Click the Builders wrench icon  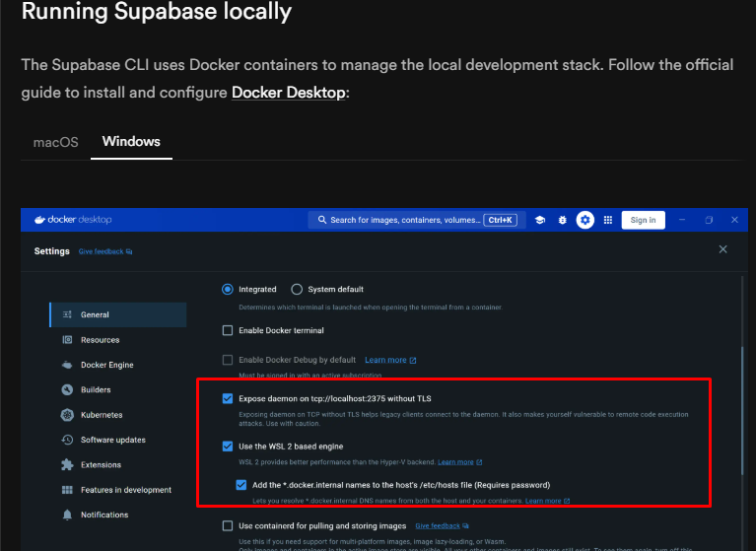(x=67, y=389)
